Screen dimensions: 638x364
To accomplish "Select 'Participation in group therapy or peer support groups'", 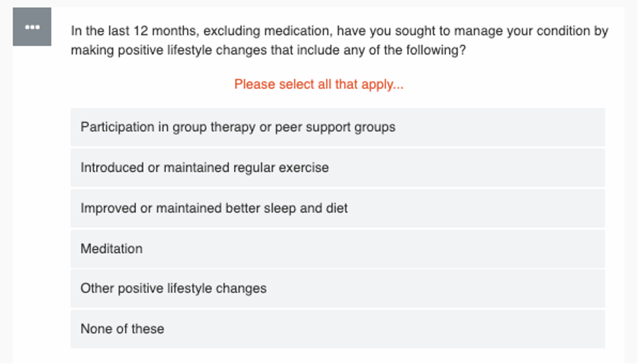I will [338, 127].
